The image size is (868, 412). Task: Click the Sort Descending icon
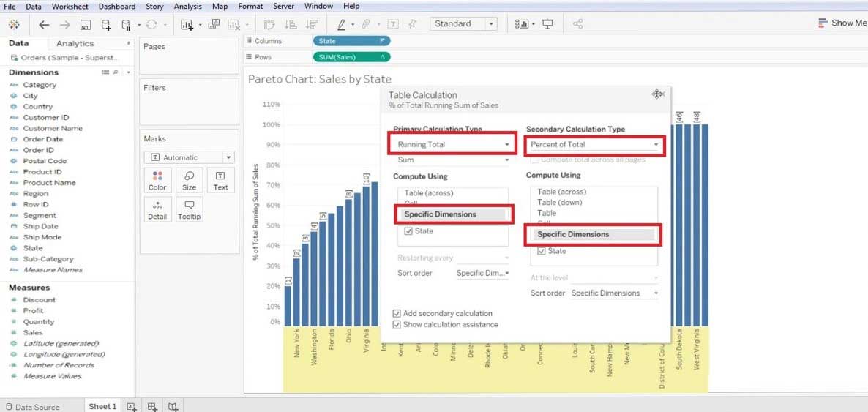pyautogui.click(x=312, y=25)
